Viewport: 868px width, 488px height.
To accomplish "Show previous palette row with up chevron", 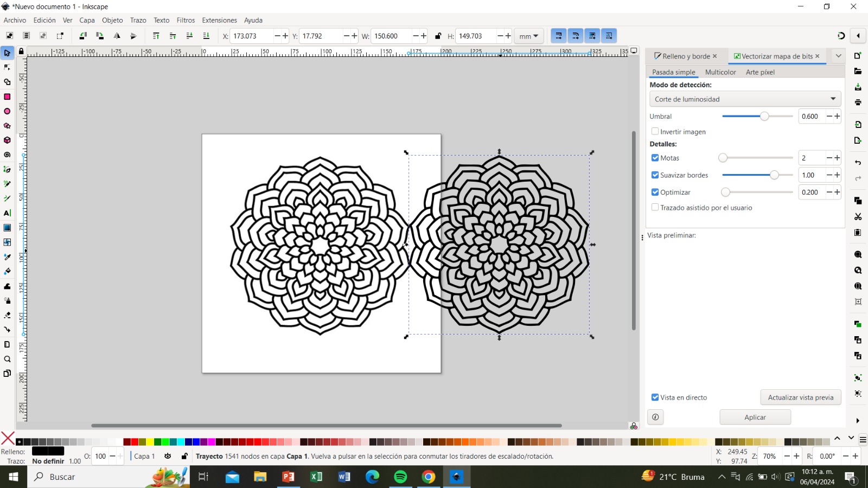I will 837,438.
